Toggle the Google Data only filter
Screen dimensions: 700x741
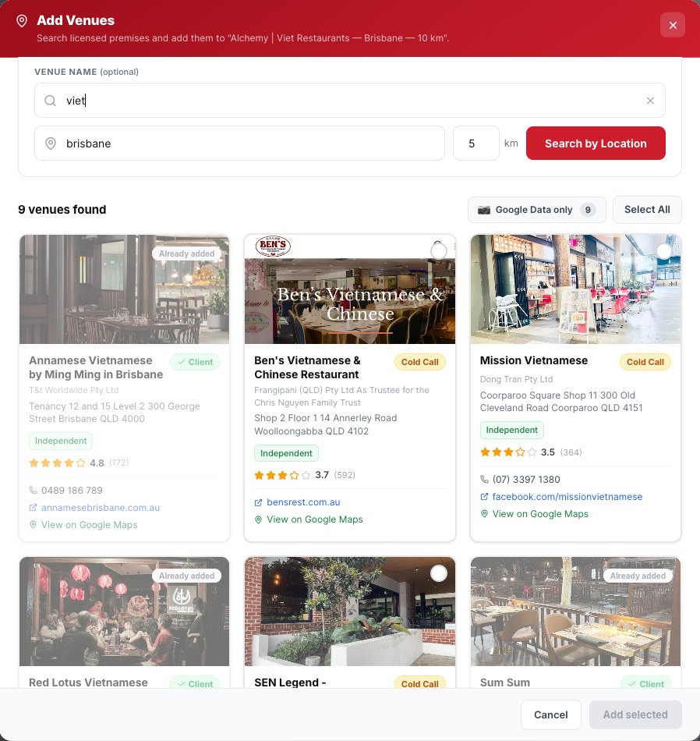point(536,210)
